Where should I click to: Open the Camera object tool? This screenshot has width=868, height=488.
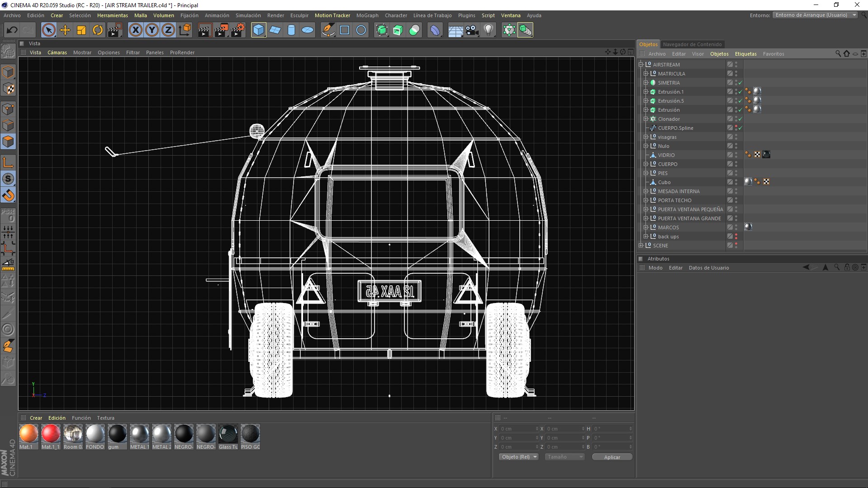(472, 30)
